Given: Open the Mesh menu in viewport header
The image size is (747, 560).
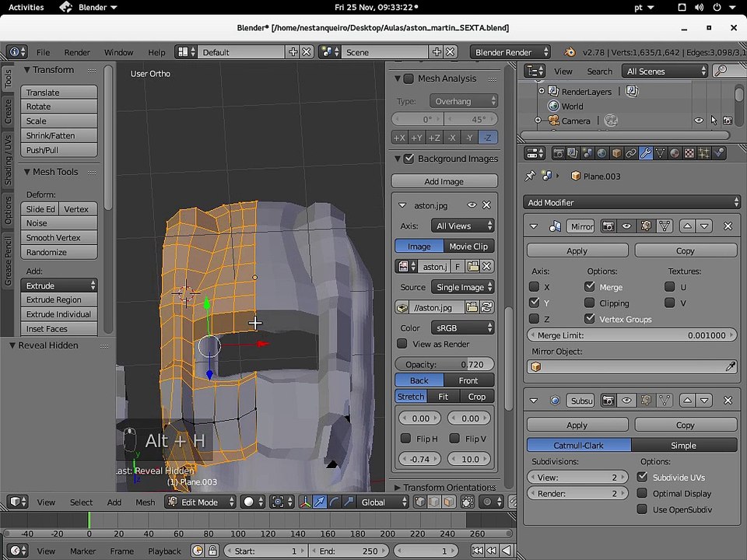Looking at the screenshot, I should click(146, 502).
